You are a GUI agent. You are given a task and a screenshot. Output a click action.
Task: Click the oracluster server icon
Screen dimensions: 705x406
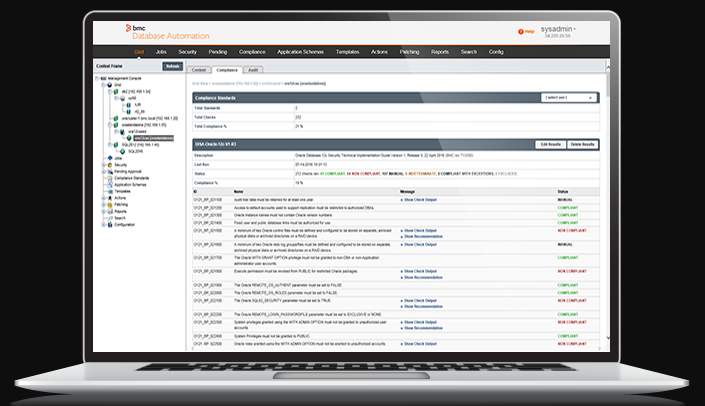[x=116, y=118]
